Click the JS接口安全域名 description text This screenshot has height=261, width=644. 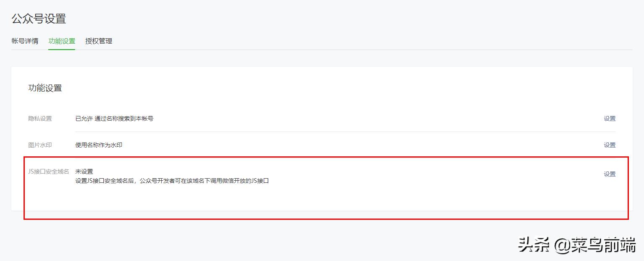click(x=173, y=181)
